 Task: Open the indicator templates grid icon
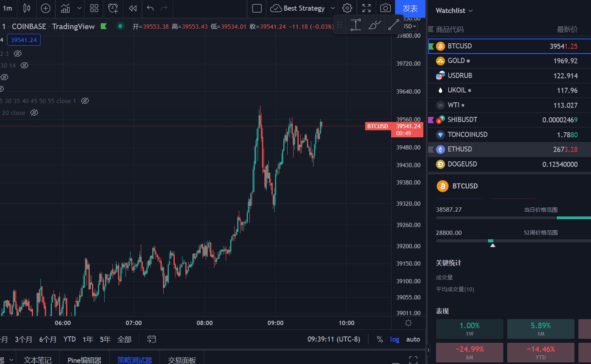click(94, 8)
